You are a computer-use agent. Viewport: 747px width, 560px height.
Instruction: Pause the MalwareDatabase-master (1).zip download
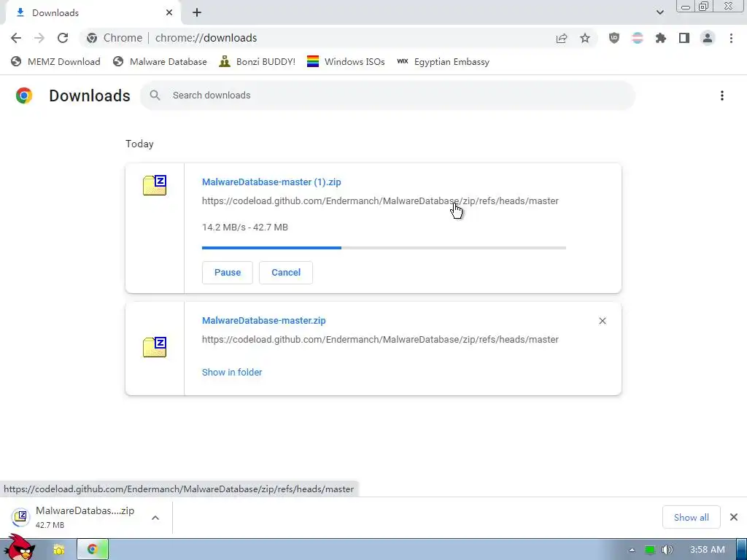click(x=228, y=273)
